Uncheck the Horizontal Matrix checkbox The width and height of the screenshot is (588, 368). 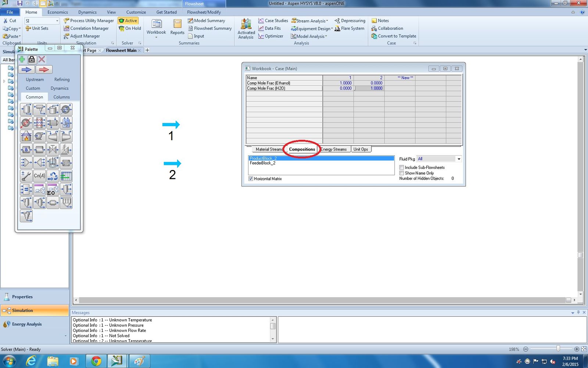pyautogui.click(x=251, y=179)
